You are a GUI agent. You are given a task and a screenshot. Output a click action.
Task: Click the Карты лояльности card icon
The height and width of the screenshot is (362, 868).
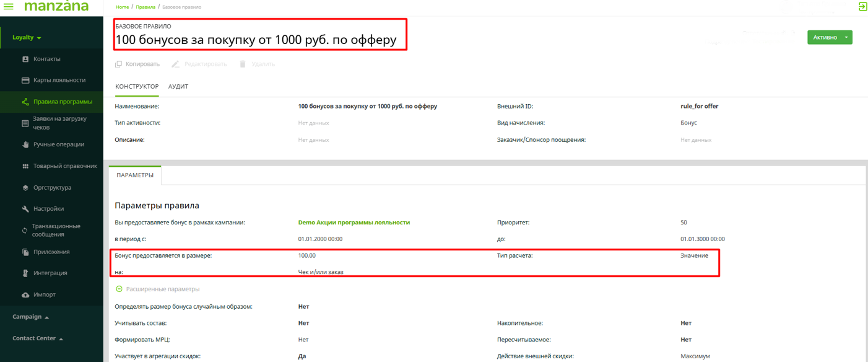click(x=25, y=81)
